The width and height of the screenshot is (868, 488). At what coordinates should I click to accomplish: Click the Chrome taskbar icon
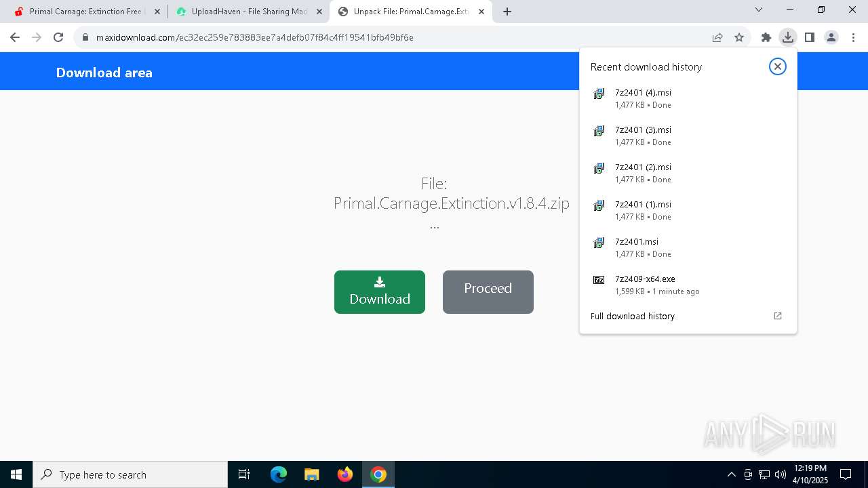tap(378, 474)
